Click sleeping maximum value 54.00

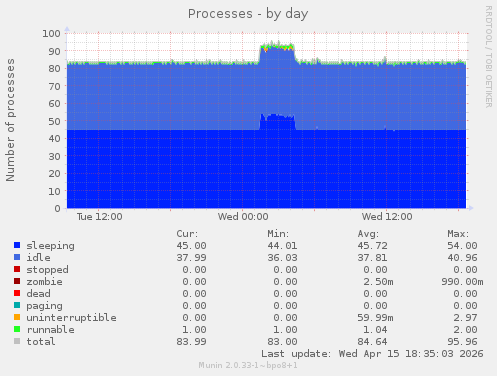(x=462, y=246)
